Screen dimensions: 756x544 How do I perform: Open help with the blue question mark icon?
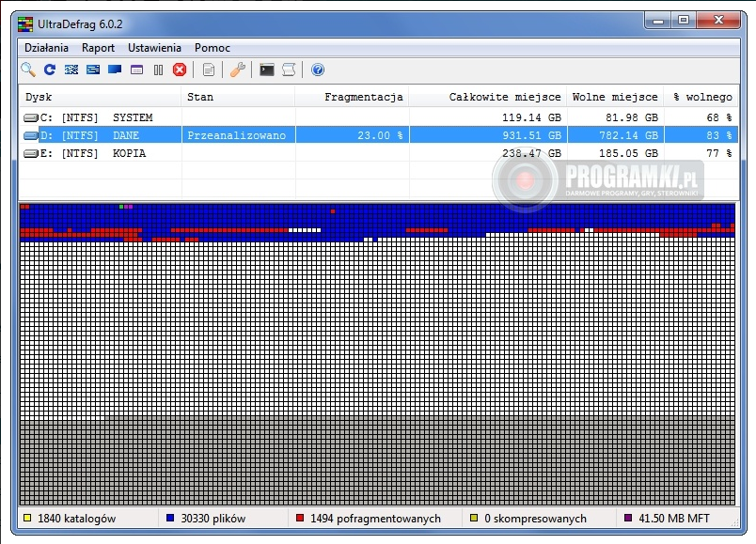tap(318, 70)
